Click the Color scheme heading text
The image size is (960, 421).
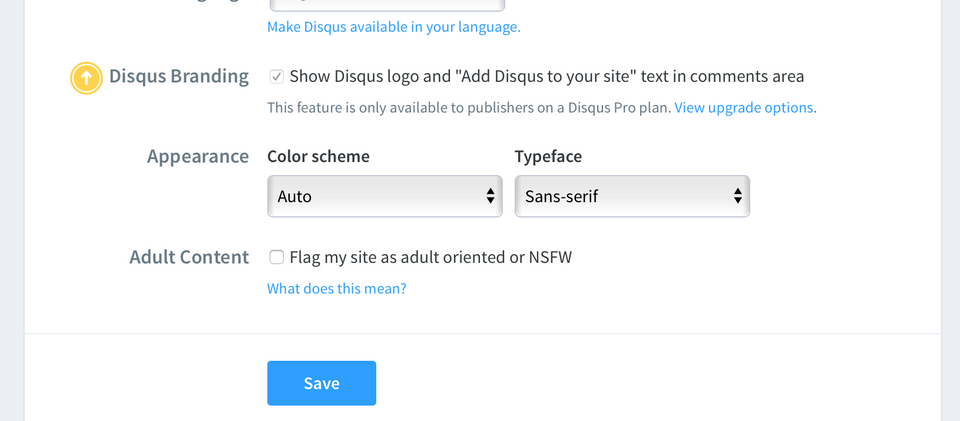click(318, 156)
